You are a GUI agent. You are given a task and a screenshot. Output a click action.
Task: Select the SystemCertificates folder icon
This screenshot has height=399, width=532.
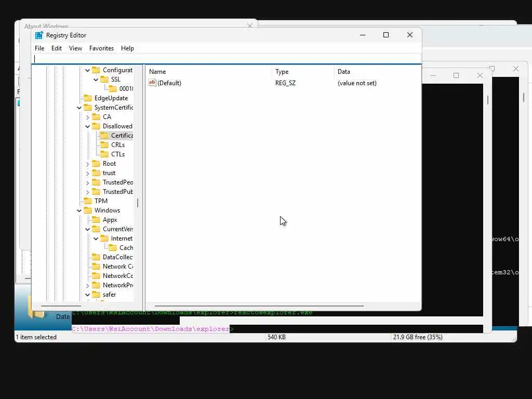click(x=88, y=108)
